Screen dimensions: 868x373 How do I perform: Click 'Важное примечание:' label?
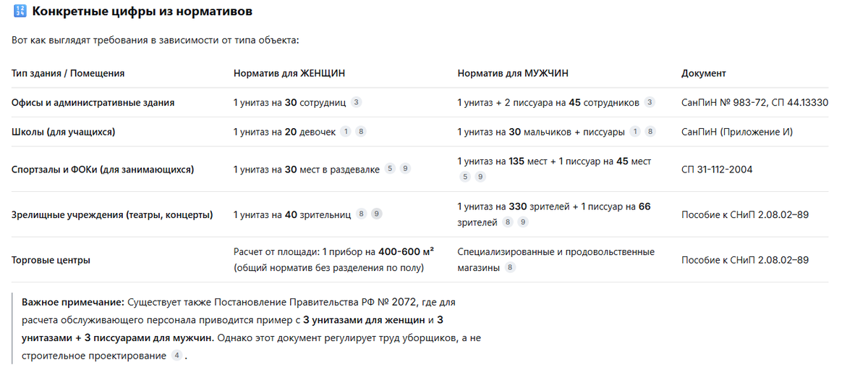tap(73, 301)
